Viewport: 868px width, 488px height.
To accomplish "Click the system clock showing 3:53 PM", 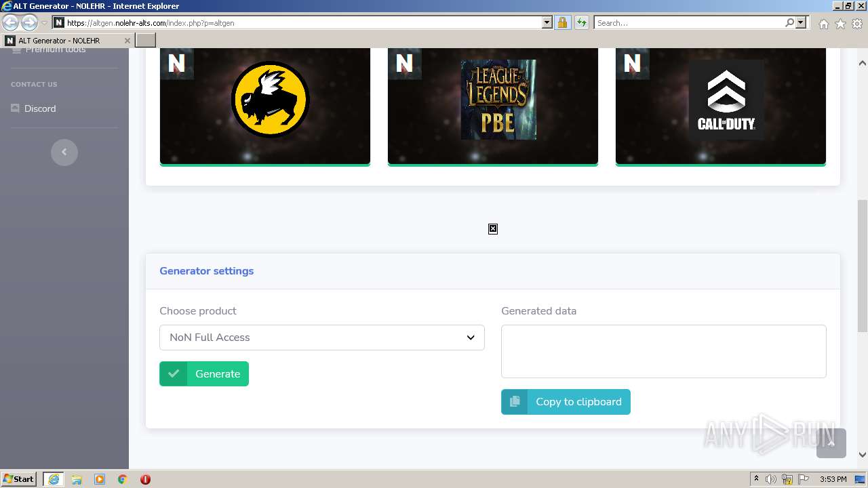I will point(833,479).
